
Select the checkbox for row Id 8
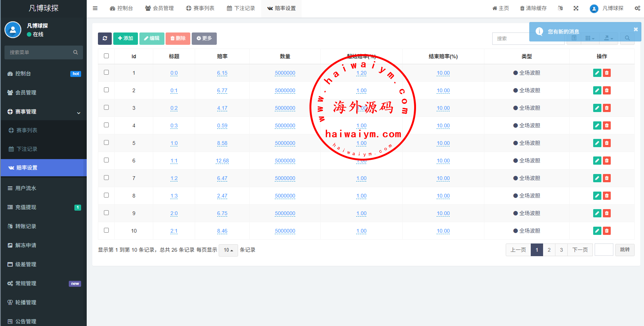107,195
